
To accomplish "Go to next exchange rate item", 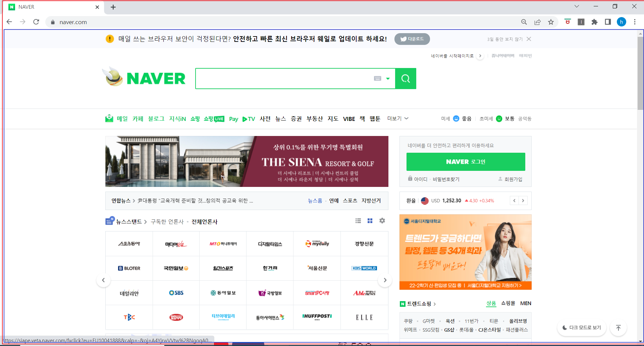I will pos(523,201).
